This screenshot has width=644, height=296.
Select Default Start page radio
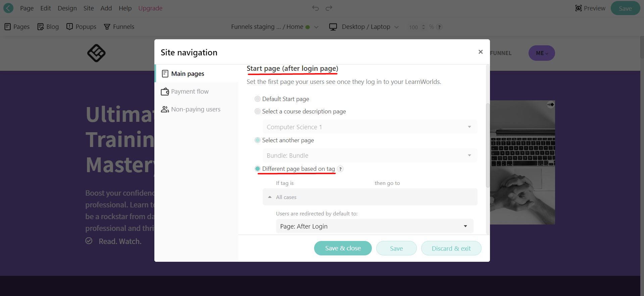coord(257,99)
